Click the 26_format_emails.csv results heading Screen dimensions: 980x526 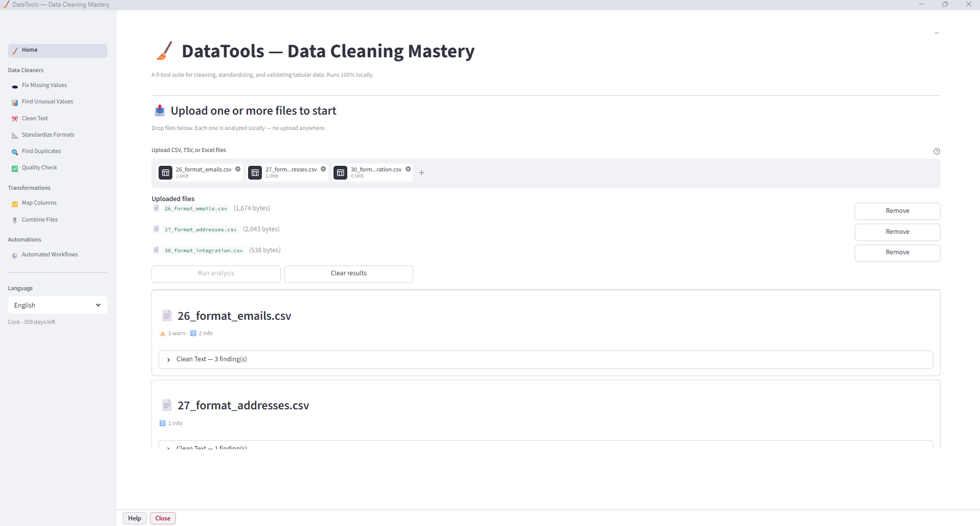(234, 316)
